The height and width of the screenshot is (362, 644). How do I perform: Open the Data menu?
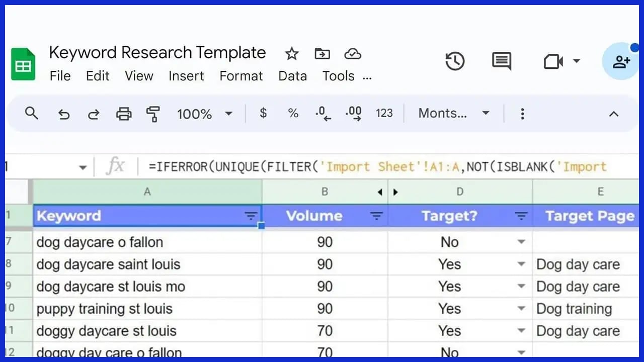[292, 76]
